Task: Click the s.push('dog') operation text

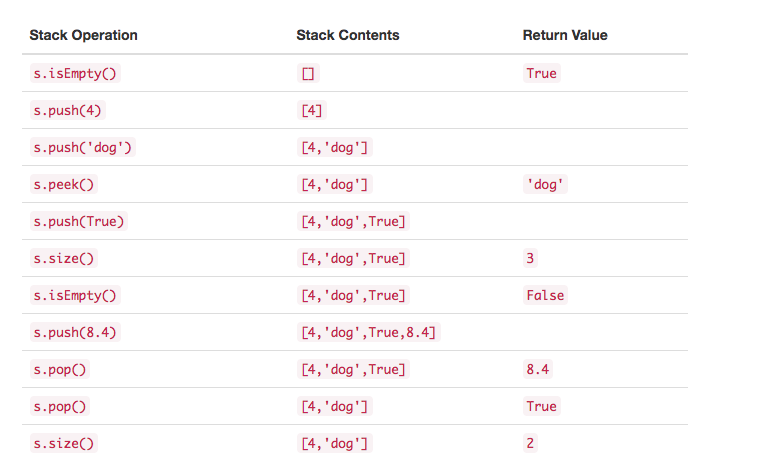Action: point(83,147)
